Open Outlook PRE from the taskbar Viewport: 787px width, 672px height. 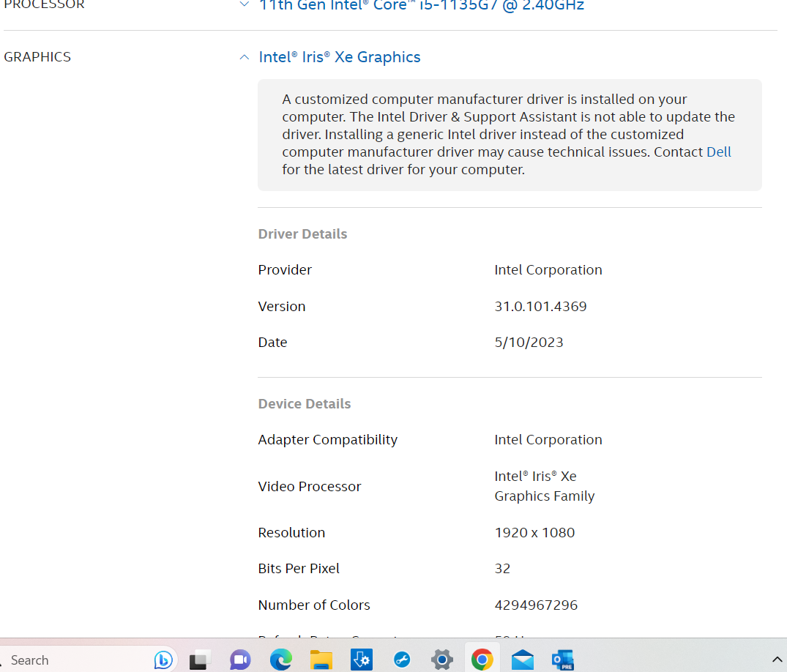pos(563,660)
